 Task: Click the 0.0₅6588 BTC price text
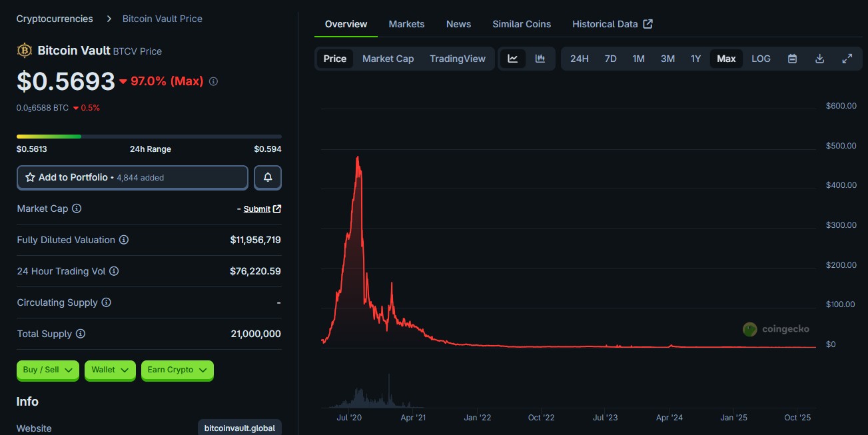43,108
